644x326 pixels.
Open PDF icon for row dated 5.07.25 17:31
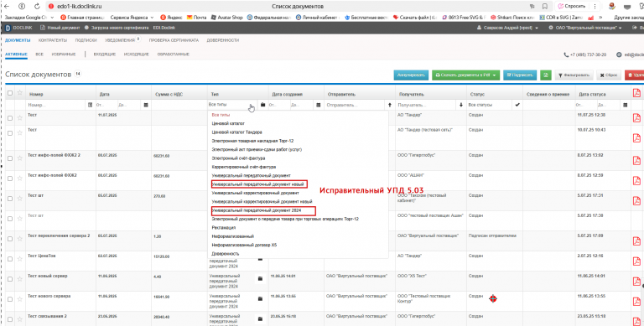point(636,200)
